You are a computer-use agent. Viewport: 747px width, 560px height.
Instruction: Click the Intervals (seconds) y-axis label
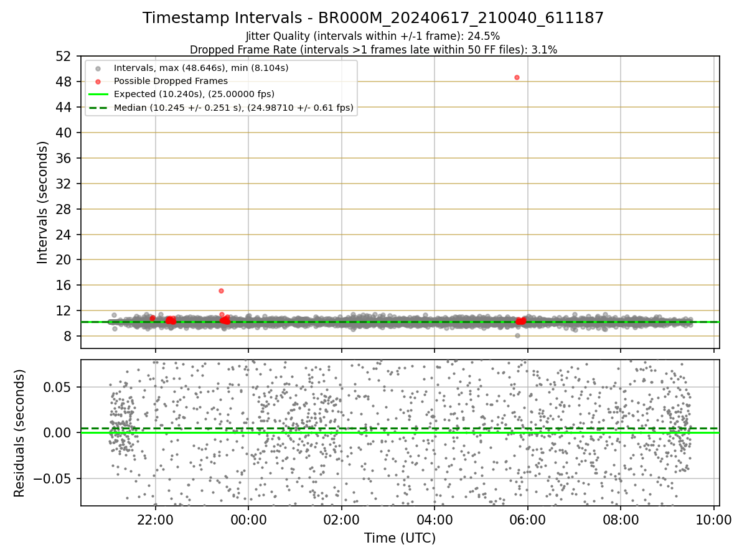point(42,202)
